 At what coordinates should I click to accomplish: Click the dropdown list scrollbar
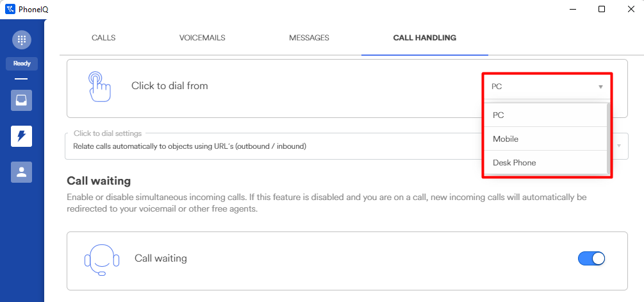tap(607, 138)
